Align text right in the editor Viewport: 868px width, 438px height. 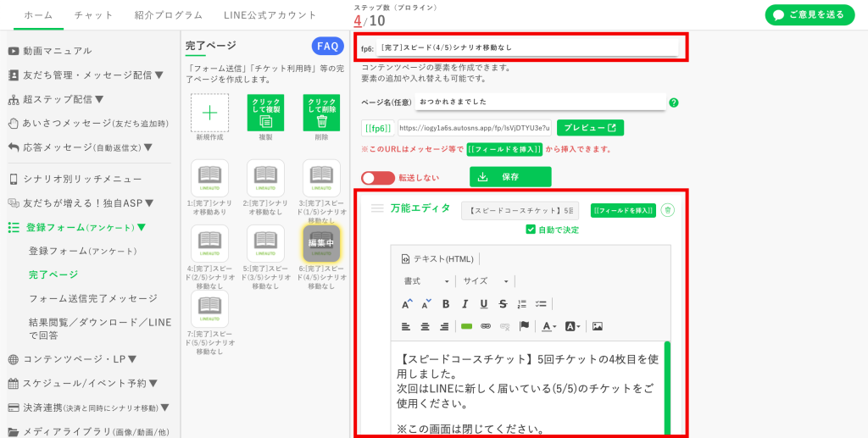click(444, 326)
